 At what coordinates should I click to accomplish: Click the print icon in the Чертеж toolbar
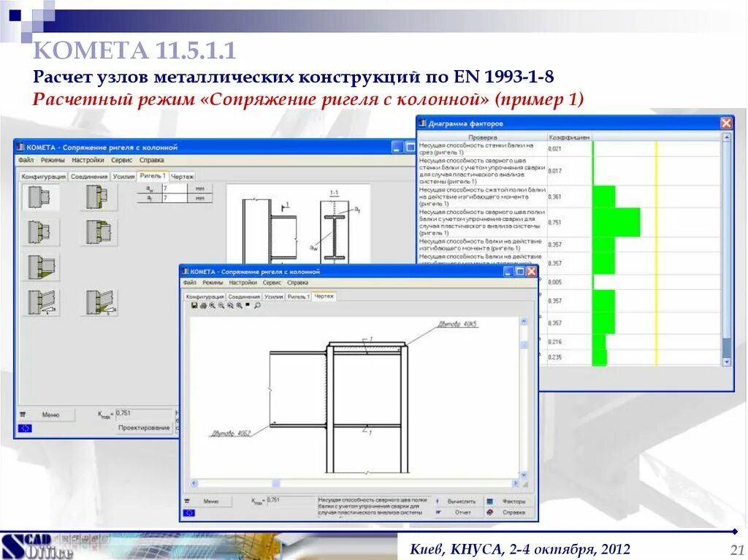pos(203,306)
